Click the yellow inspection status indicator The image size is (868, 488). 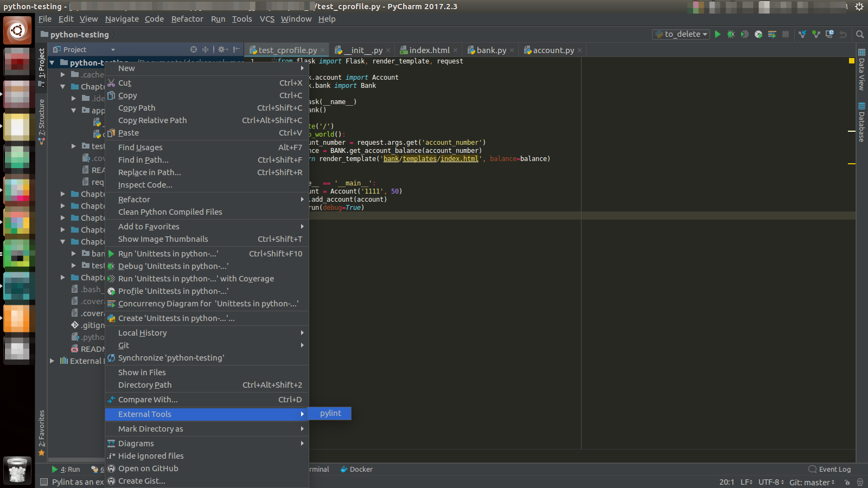[x=851, y=61]
